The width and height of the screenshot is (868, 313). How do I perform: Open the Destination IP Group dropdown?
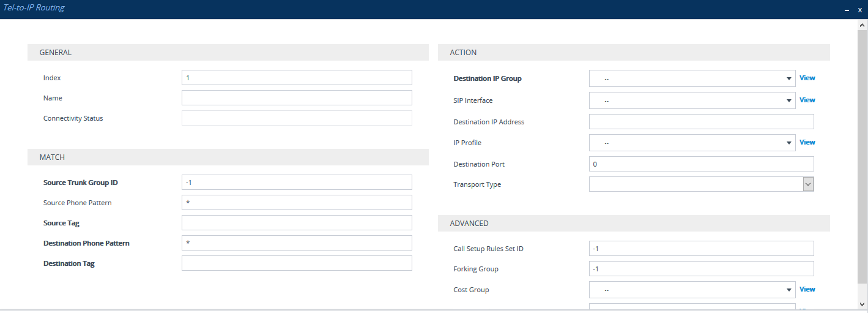coord(691,78)
